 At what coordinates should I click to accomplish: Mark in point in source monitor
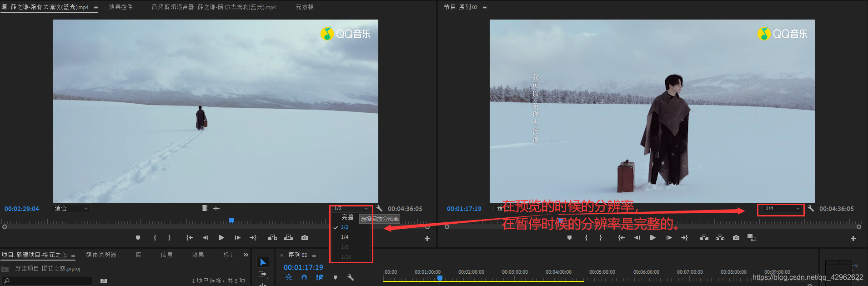coord(155,237)
